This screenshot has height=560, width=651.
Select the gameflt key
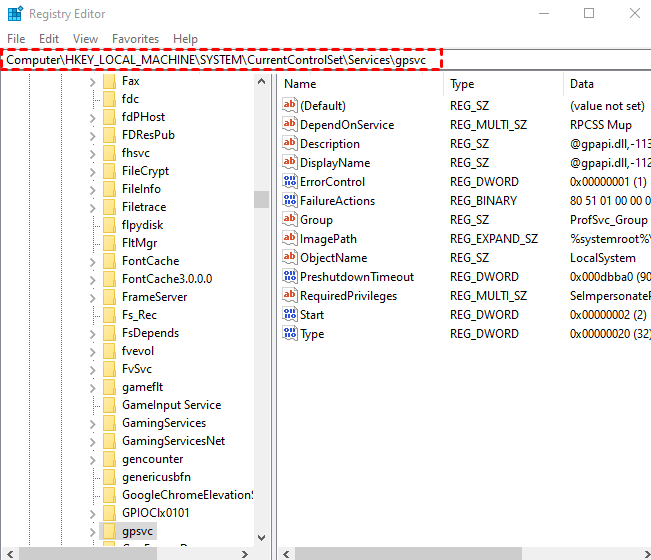tap(142, 387)
